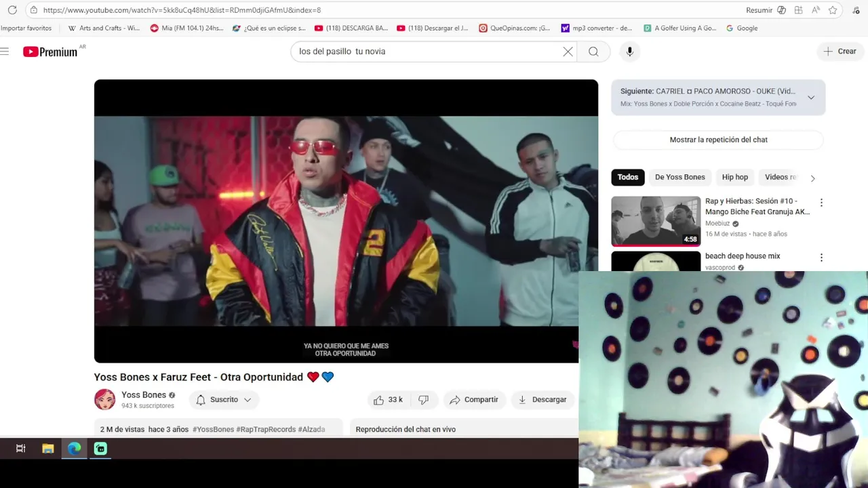
Task: Open the Qué es un eclipse bookmark
Action: point(269,28)
